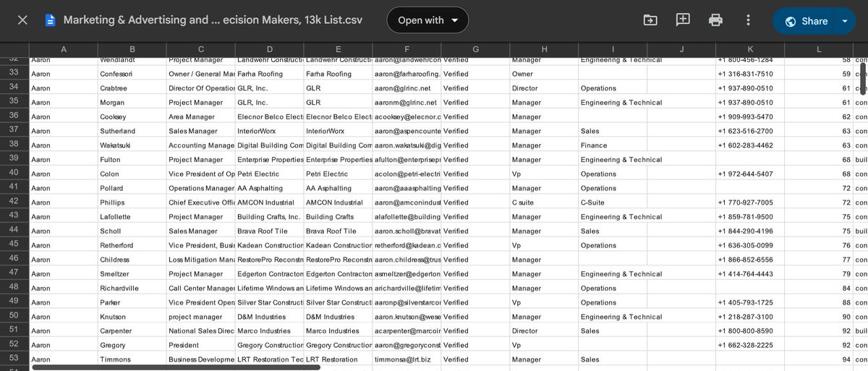Click the Google Docs file icon
The image size is (868, 371).
(50, 20)
